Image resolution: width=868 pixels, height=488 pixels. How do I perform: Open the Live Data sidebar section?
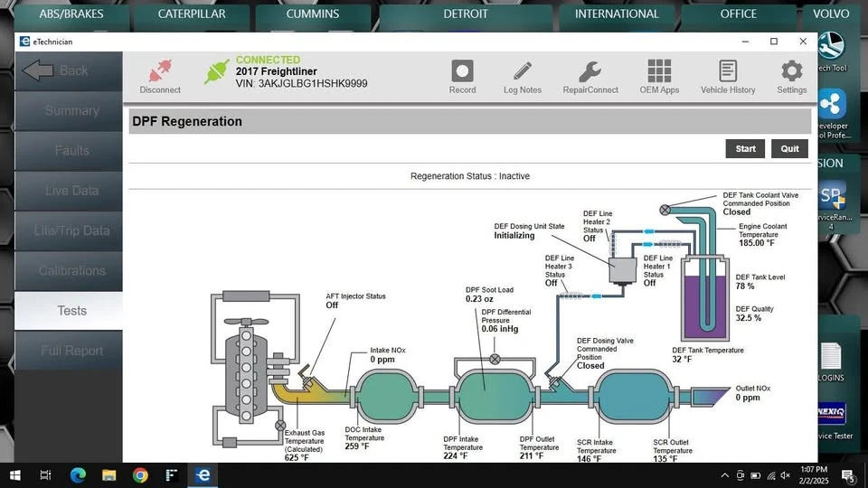point(69,191)
